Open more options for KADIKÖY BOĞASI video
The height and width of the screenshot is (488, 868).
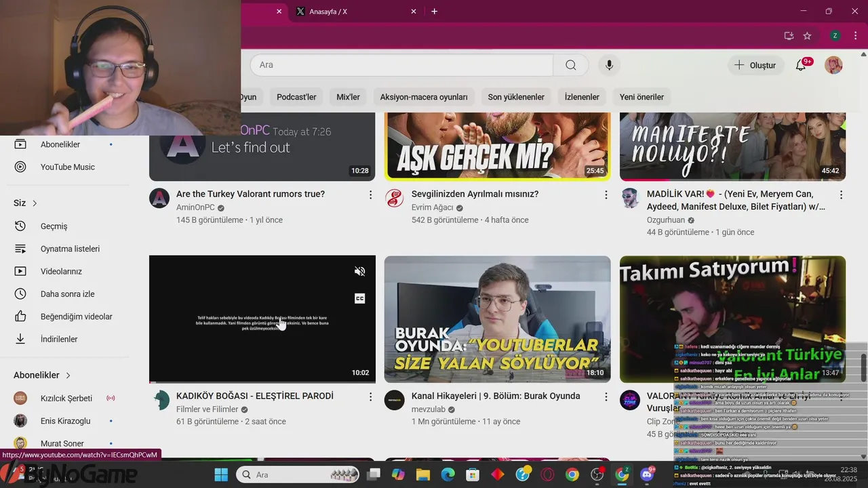[370, 396]
